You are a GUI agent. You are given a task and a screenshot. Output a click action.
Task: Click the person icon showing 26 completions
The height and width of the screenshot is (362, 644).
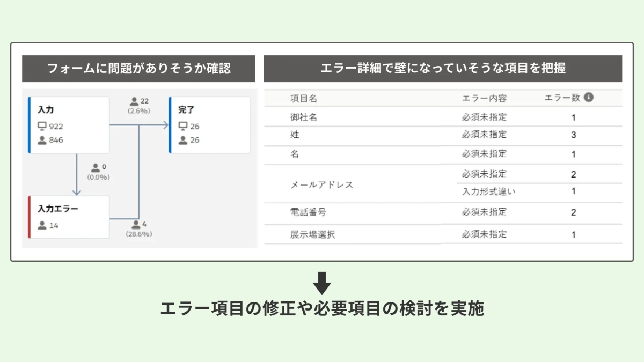coord(182,140)
